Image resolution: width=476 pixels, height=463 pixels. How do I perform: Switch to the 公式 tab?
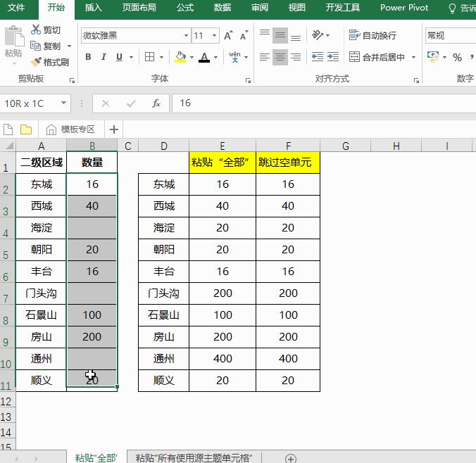(185, 8)
